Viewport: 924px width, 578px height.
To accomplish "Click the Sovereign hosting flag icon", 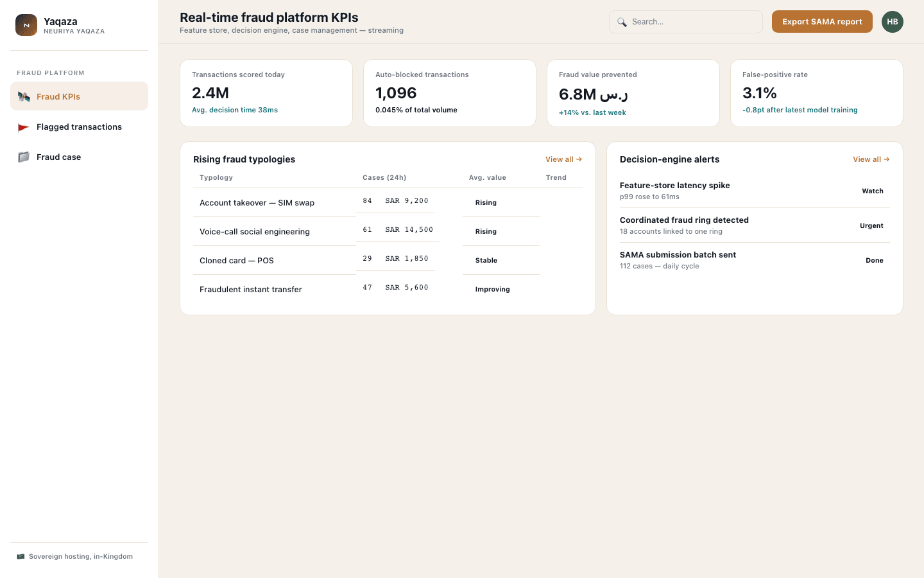I will click(21, 557).
